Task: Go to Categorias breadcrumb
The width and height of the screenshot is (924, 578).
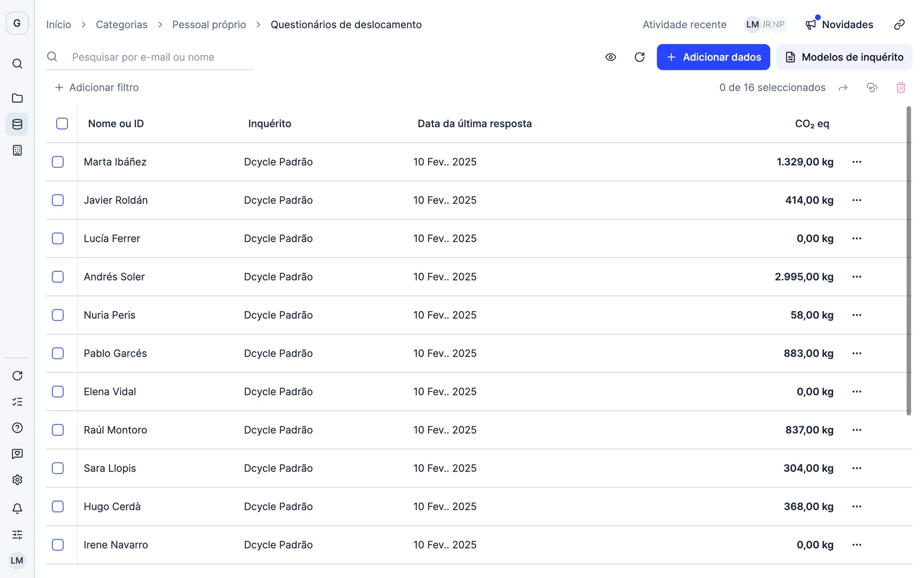Action: (122, 25)
